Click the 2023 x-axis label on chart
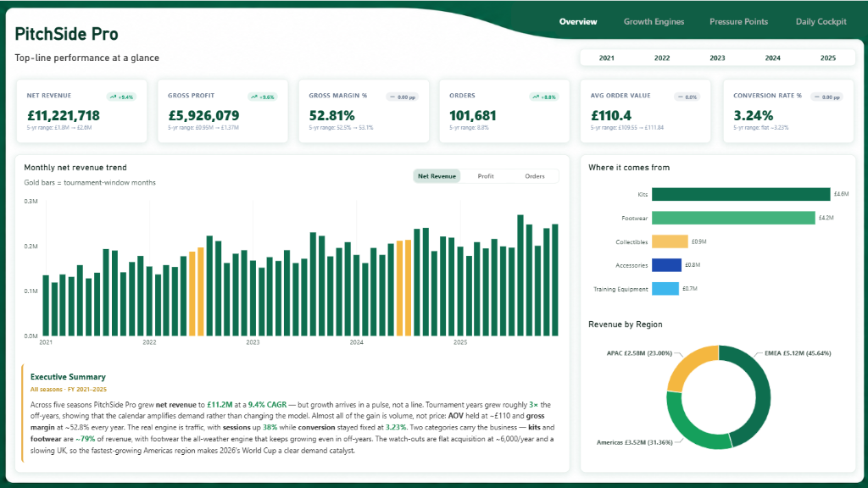 coord(253,342)
